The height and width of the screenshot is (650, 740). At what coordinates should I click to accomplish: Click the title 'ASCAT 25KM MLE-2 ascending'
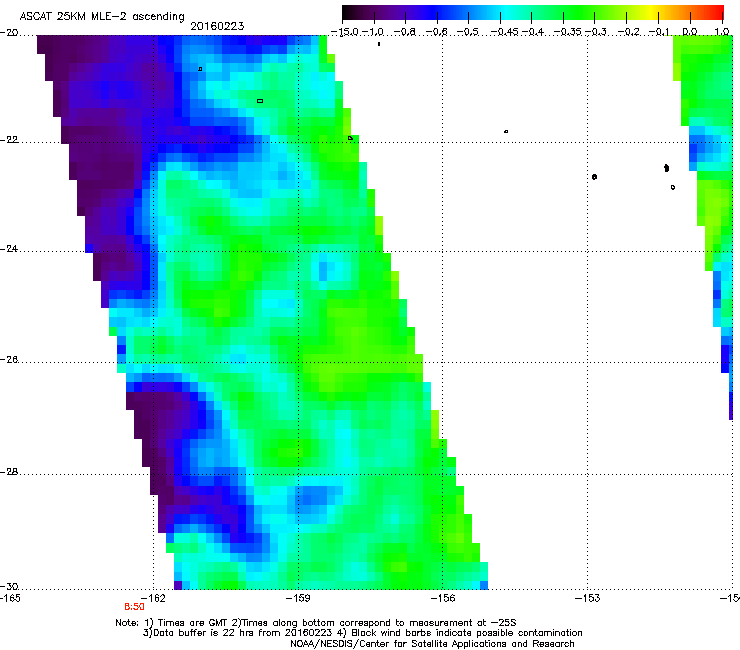click(102, 17)
